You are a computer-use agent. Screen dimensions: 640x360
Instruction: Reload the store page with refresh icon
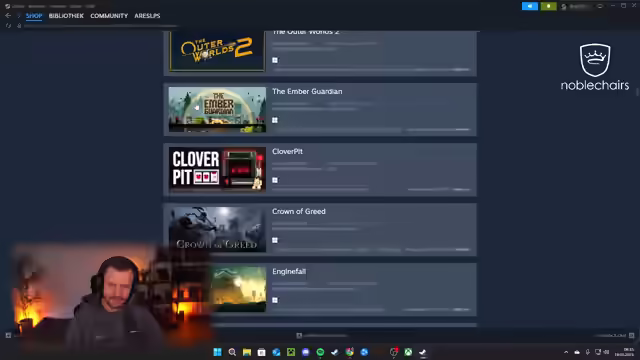pyautogui.click(x=8, y=26)
